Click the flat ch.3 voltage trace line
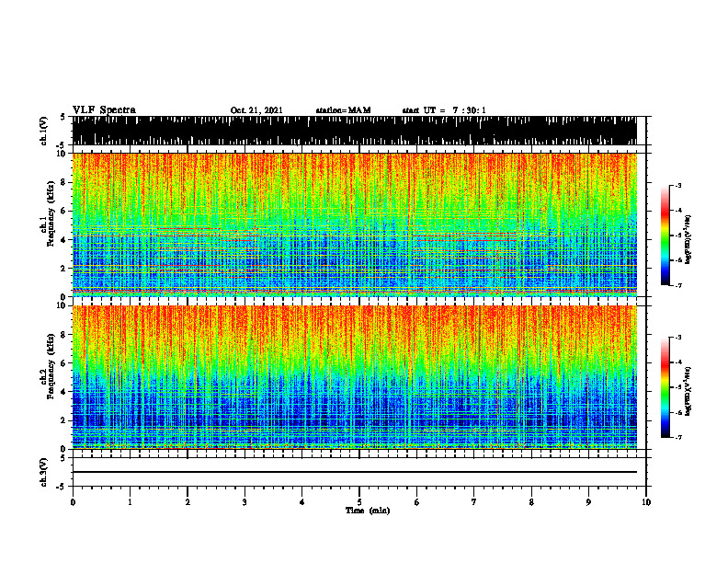 pos(354,472)
